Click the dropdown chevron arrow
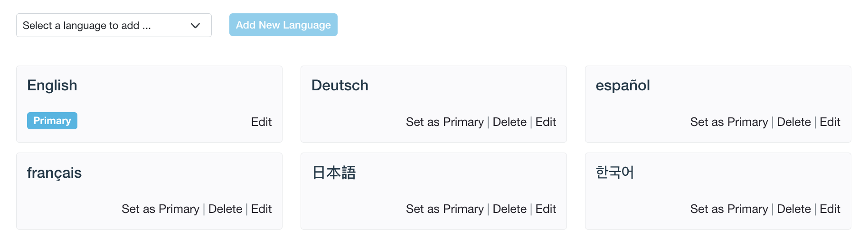 pyautogui.click(x=195, y=26)
